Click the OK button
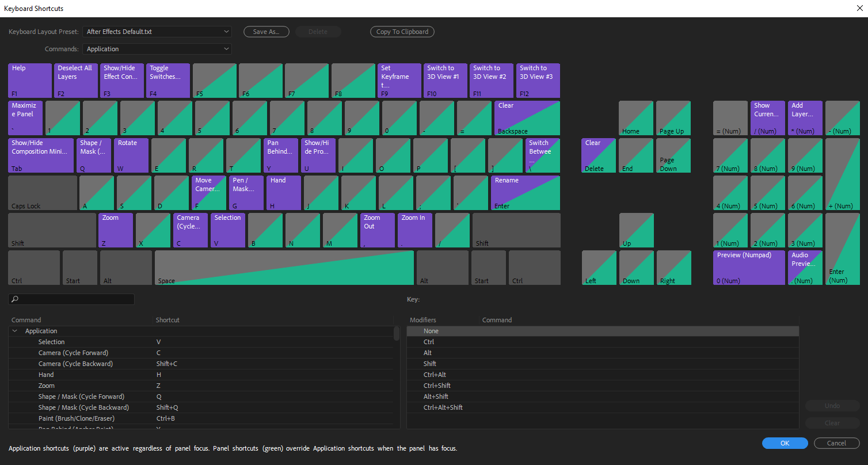The height and width of the screenshot is (465, 868). (x=784, y=443)
